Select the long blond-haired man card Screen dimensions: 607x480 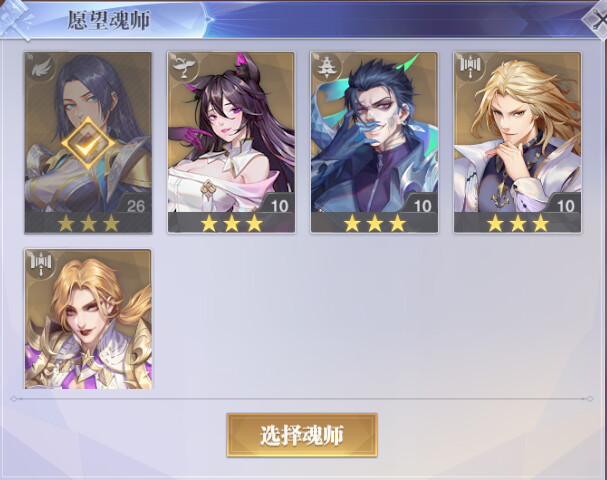(518, 142)
